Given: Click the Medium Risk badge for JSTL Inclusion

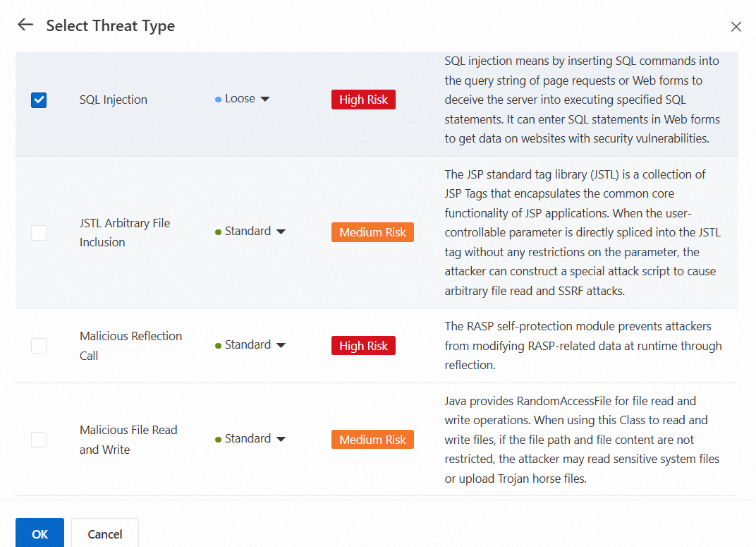Looking at the screenshot, I should coord(372,232).
